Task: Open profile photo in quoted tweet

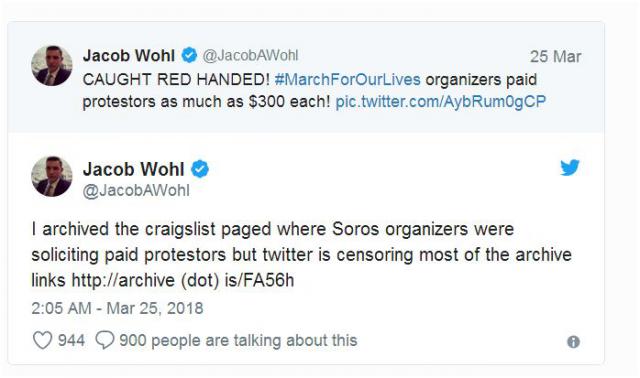Action: coord(52,65)
